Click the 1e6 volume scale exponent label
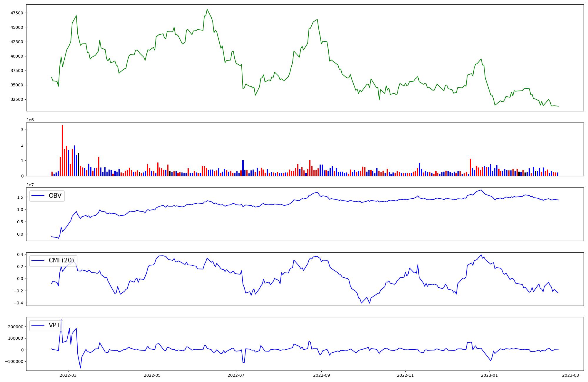Screen dimensions: 588x382 pos(30,120)
